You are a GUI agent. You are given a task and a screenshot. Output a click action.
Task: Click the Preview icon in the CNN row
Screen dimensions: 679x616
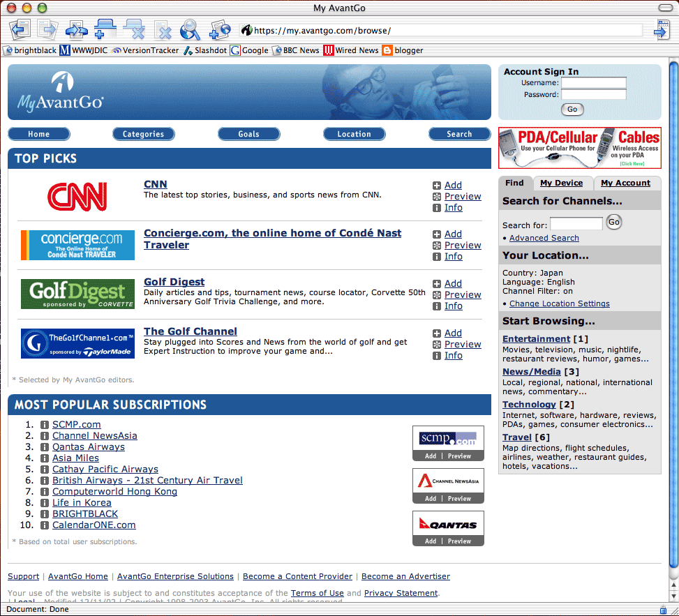[437, 197]
